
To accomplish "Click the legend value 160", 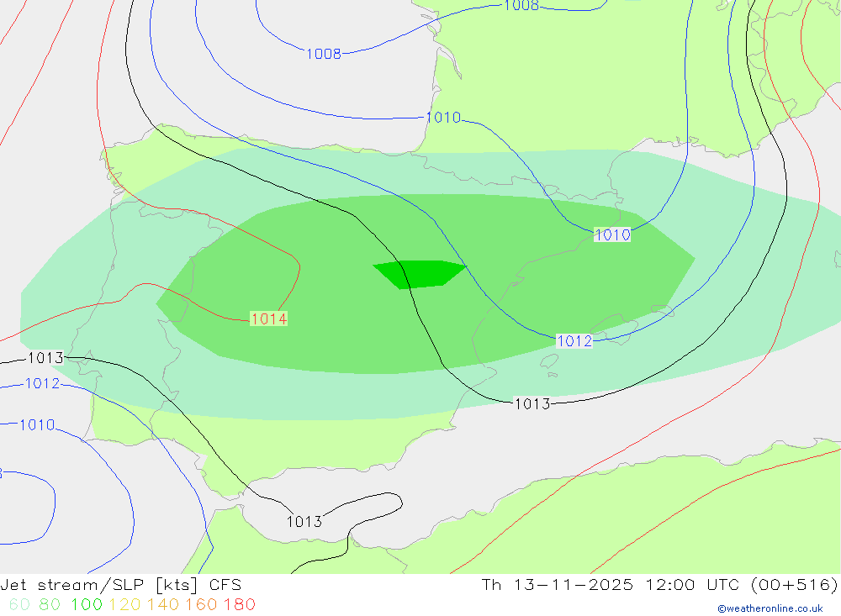I will click(x=201, y=605).
